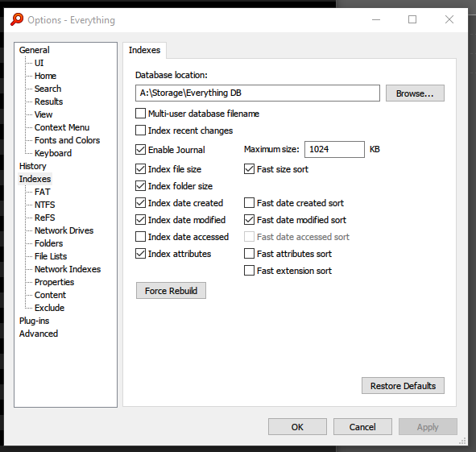Open the Network Drives settings page

click(x=64, y=230)
